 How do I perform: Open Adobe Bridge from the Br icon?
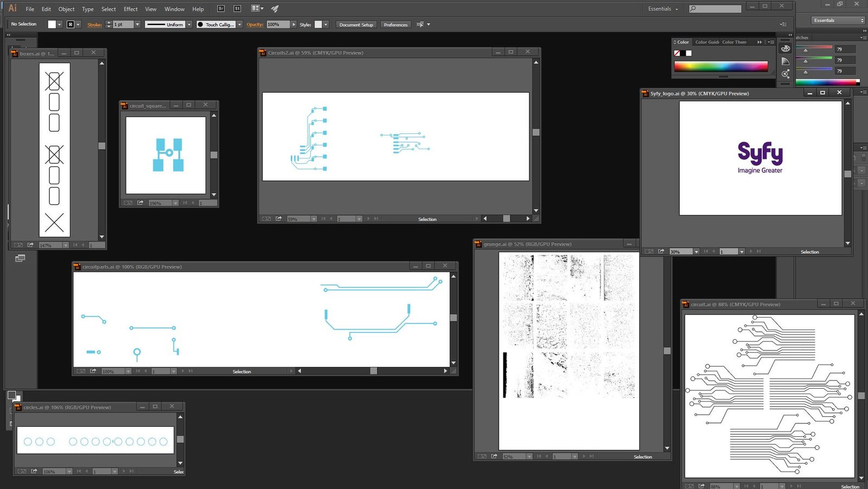coord(221,9)
